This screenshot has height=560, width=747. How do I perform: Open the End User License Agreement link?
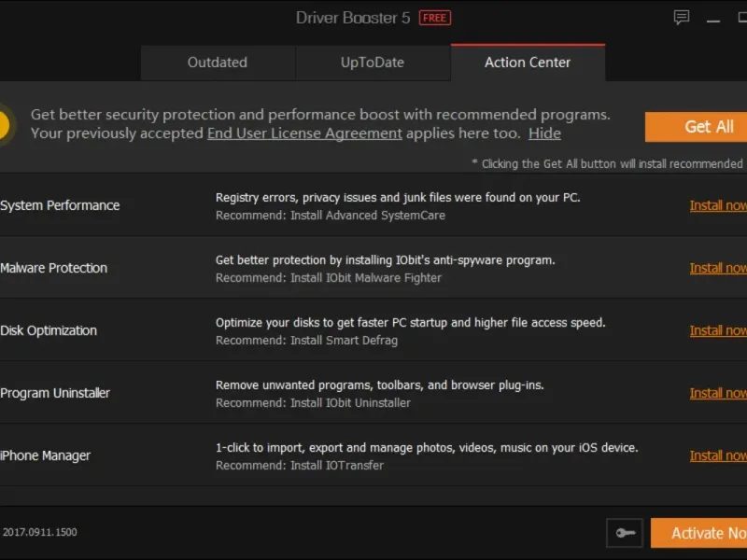coord(304,133)
